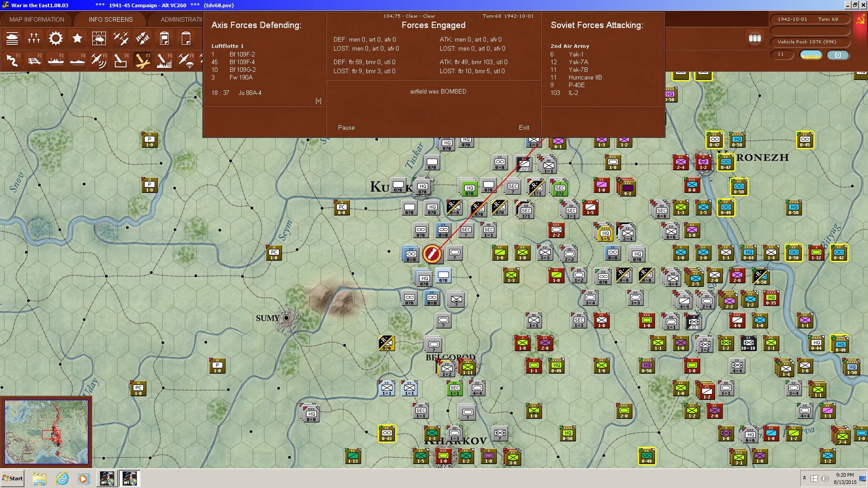Open ADMINISTRATION tab
The image size is (868, 488).
[182, 19]
